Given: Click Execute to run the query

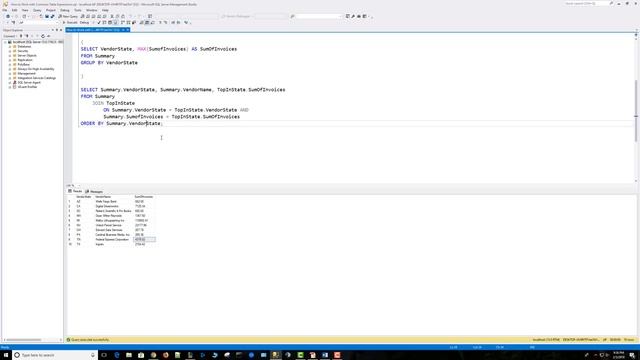Looking at the screenshot, I should pyautogui.click(x=70, y=22).
